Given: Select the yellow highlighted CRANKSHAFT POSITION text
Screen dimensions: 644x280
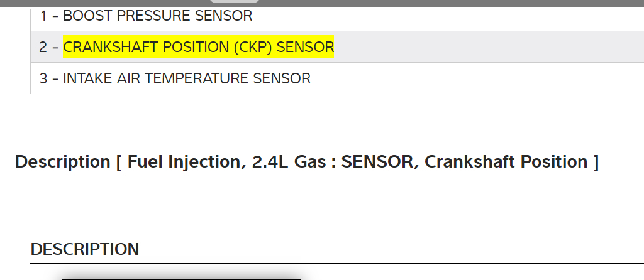Looking at the screenshot, I should tap(198, 47).
